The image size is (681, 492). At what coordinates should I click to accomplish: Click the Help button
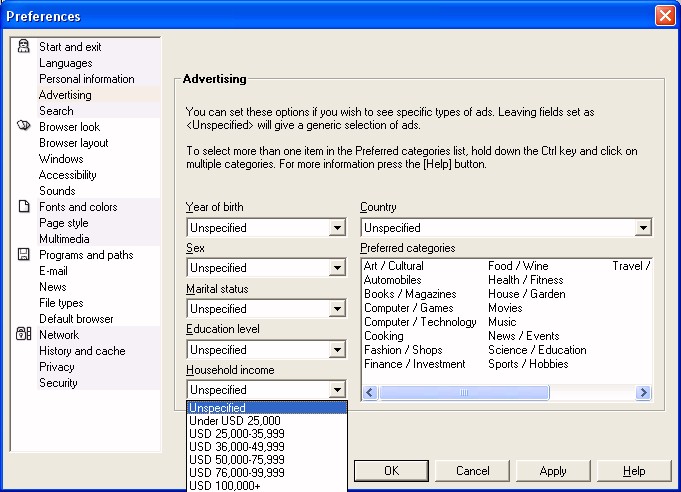click(634, 471)
